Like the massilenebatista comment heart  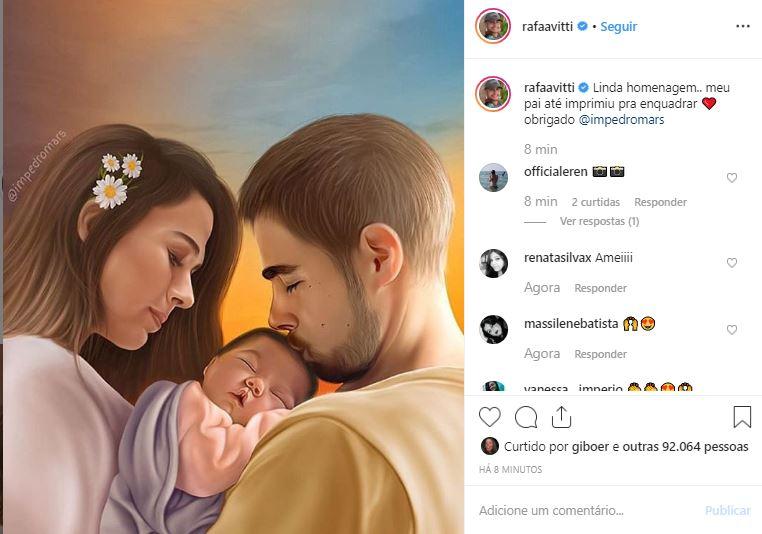point(732,330)
